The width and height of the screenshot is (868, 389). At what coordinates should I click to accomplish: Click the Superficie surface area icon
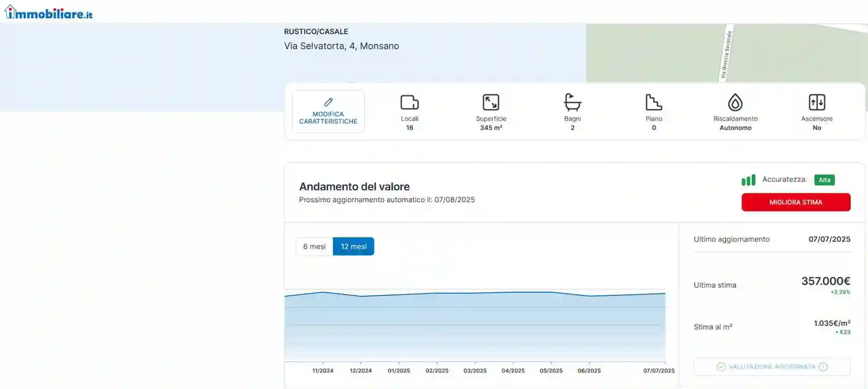coord(491,102)
